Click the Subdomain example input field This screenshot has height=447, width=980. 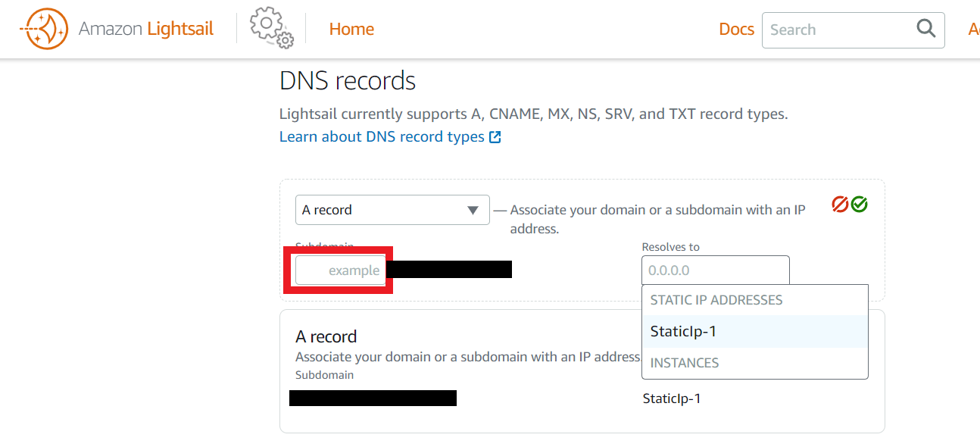341,270
